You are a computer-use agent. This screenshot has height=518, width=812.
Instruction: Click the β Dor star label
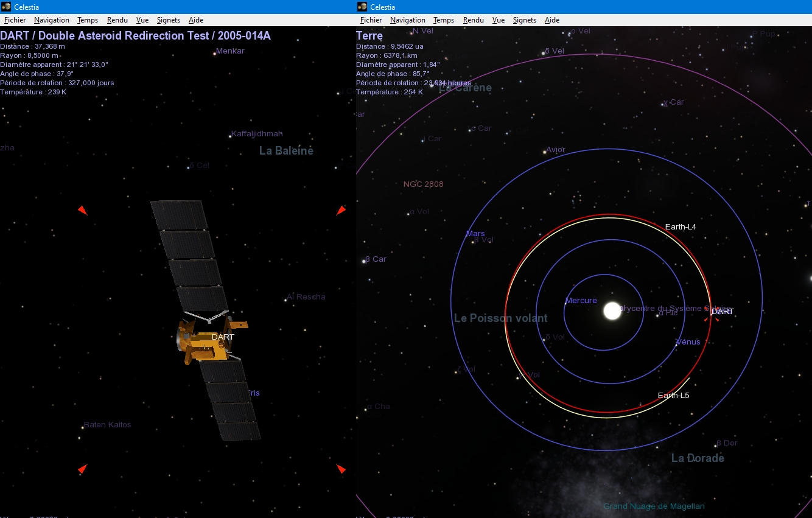pos(727,443)
